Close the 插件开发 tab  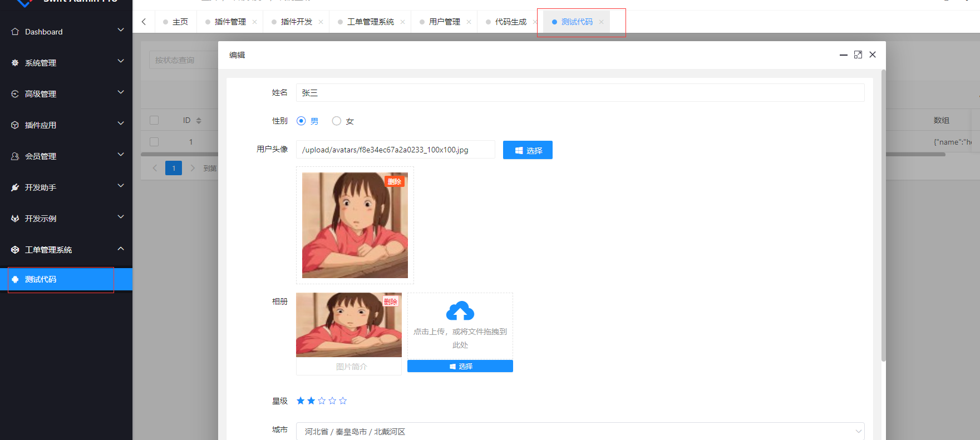point(321,22)
